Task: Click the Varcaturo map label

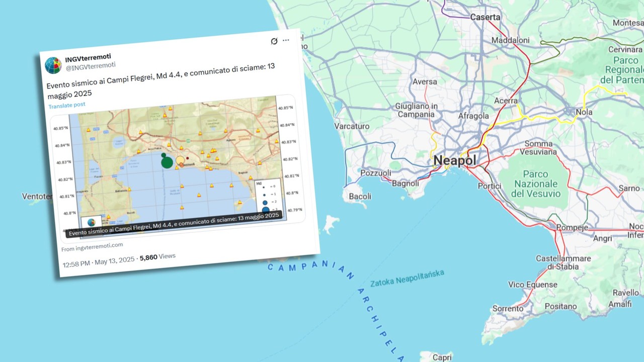Action: pos(352,126)
